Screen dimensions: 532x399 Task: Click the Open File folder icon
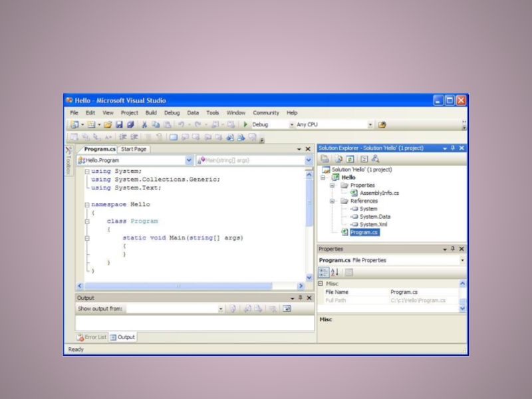[x=107, y=124]
